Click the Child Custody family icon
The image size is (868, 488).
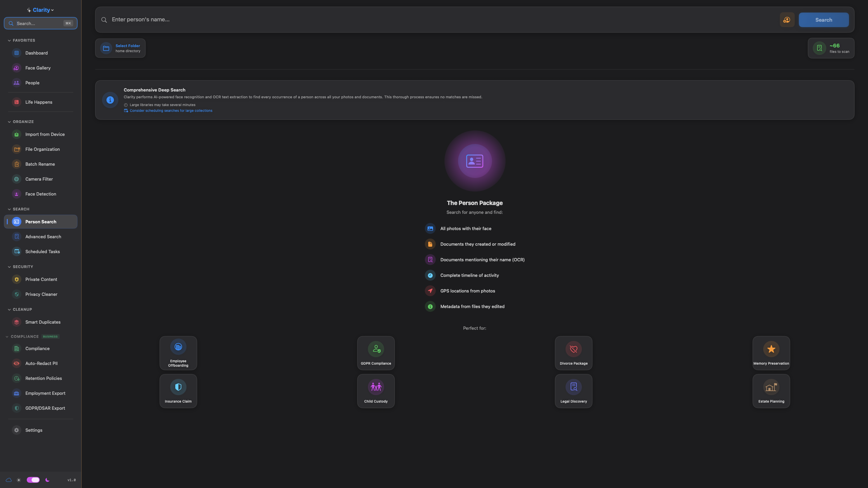pos(376,387)
